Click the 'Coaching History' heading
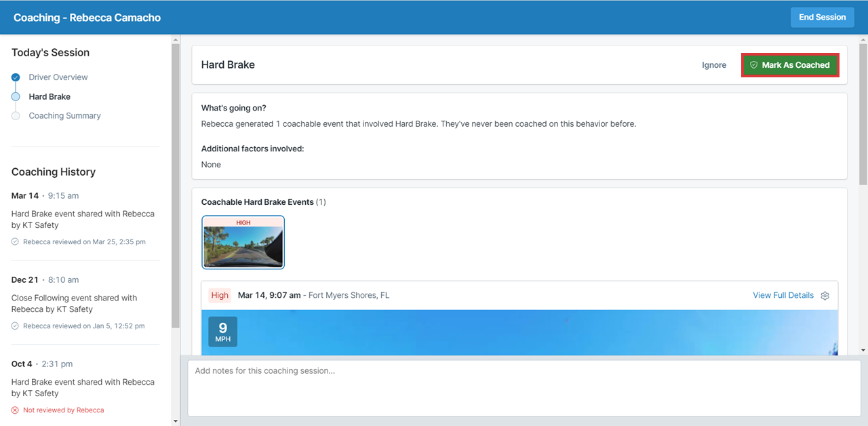Viewport: 868px width, 426px height. pyautogui.click(x=54, y=172)
